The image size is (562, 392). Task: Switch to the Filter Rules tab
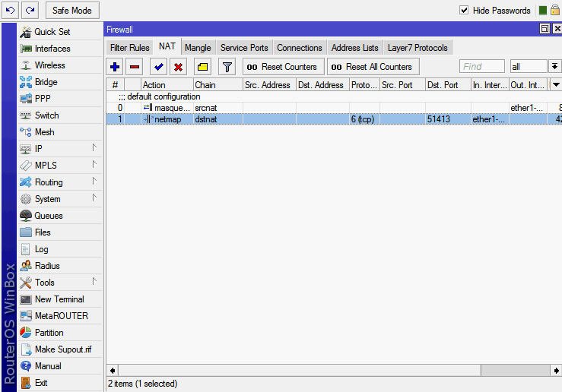pyautogui.click(x=130, y=48)
